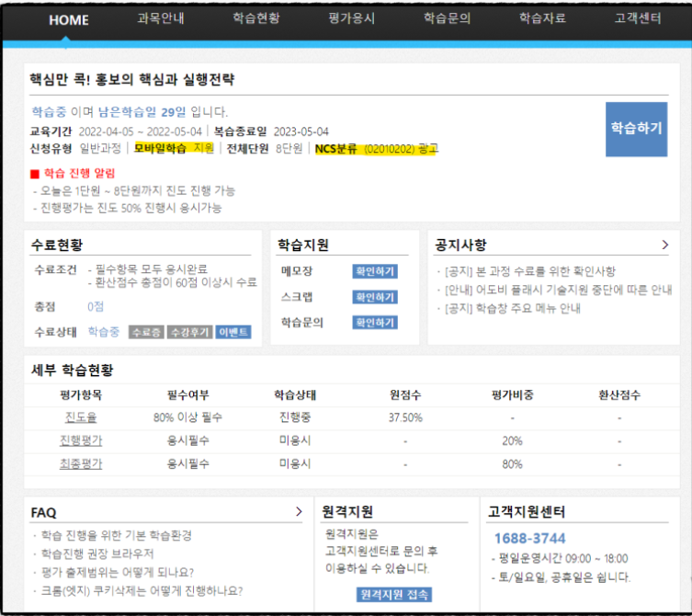The image size is (692, 616).
Task: Click phone number 1688-3744
Action: point(529,538)
